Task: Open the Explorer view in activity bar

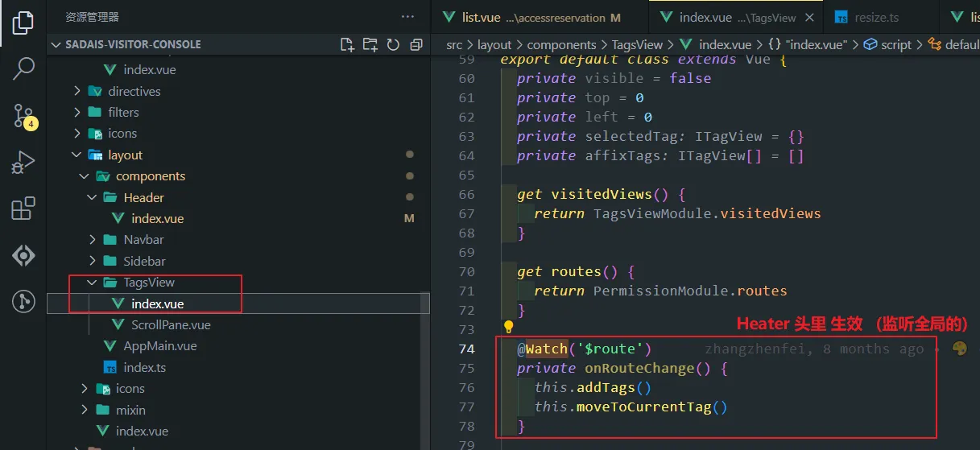Action: [x=23, y=22]
